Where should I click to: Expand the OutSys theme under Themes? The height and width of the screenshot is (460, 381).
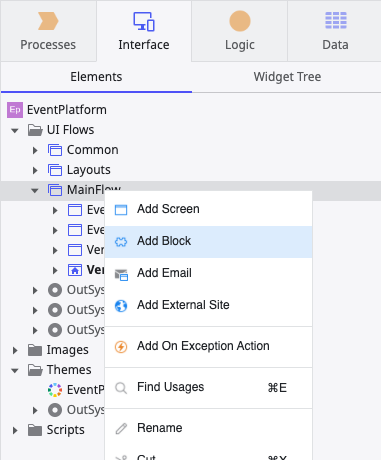[35, 410]
